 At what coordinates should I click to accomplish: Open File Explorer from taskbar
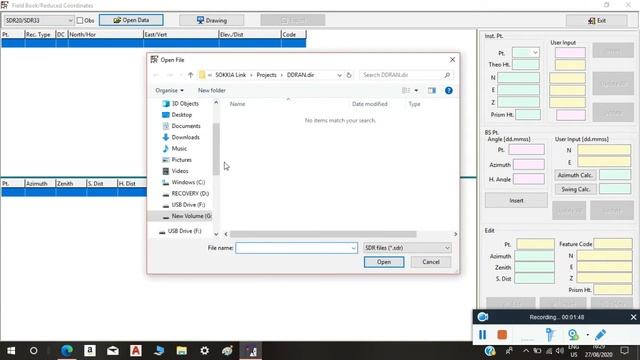tap(182, 351)
